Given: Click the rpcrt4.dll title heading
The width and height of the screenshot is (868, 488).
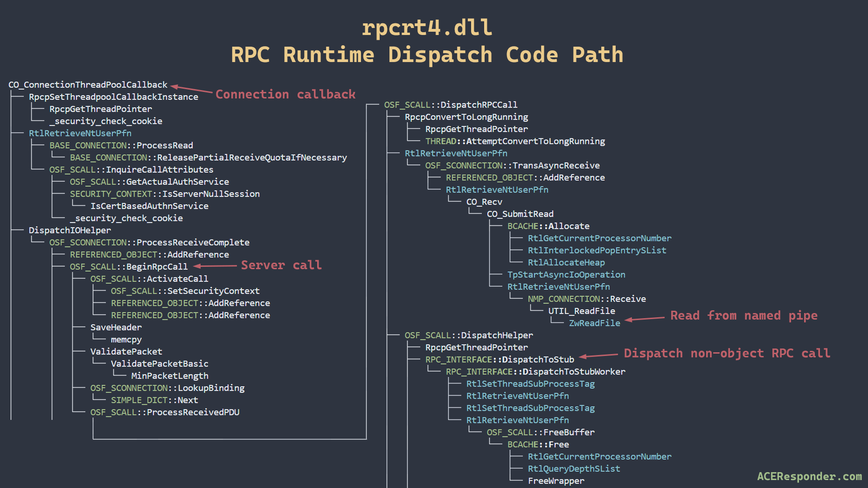Looking at the screenshot, I should click(427, 28).
